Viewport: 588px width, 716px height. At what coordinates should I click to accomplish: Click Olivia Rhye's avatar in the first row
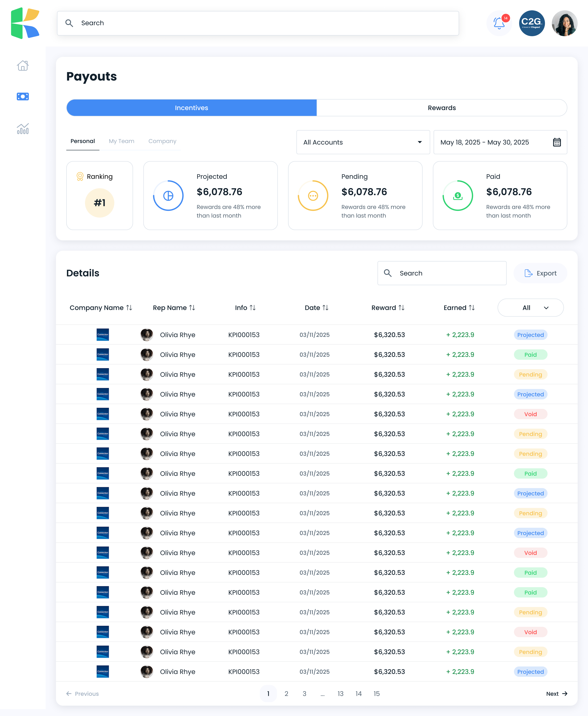147,335
